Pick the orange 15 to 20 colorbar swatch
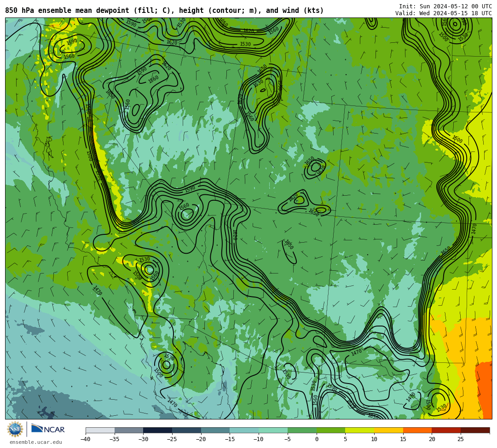The image size is (497, 448). (x=417, y=430)
